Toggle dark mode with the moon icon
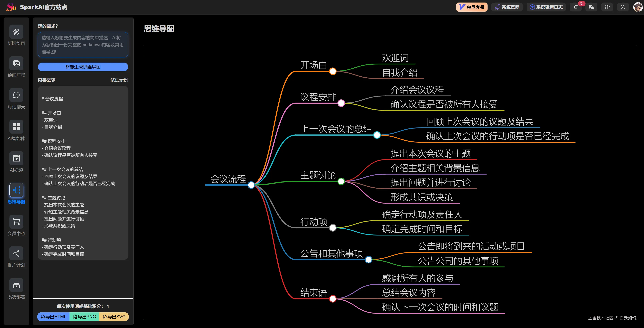 point(623,7)
